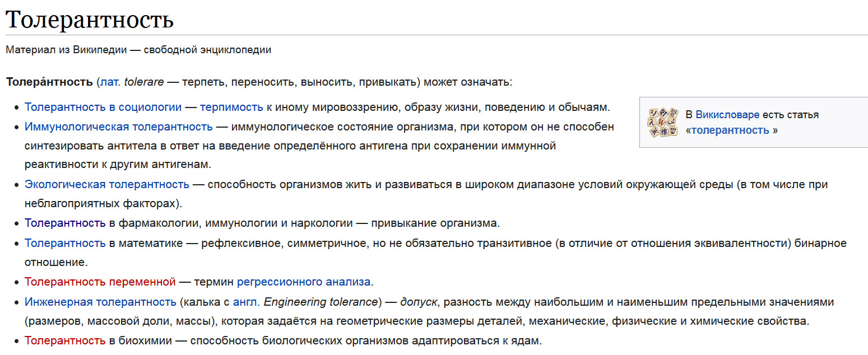Click the англ. language link
The width and height of the screenshot is (868, 355).
(x=247, y=302)
